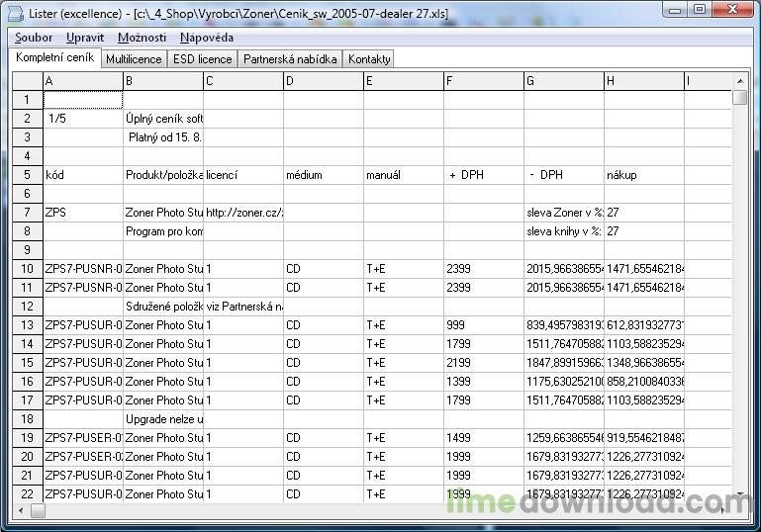Click the horizontal scrollbar thumb
This screenshot has height=532, width=761.
pyautogui.click(x=39, y=511)
